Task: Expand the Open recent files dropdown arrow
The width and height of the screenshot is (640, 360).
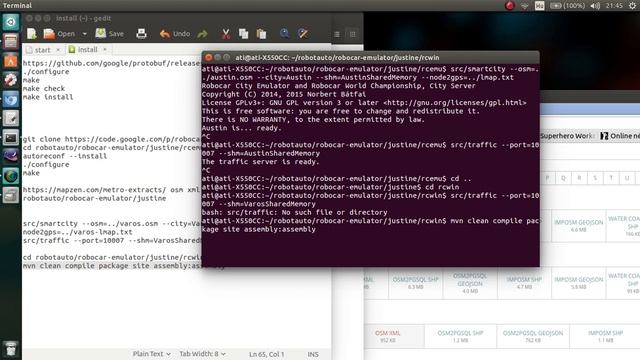Action: (x=84, y=34)
